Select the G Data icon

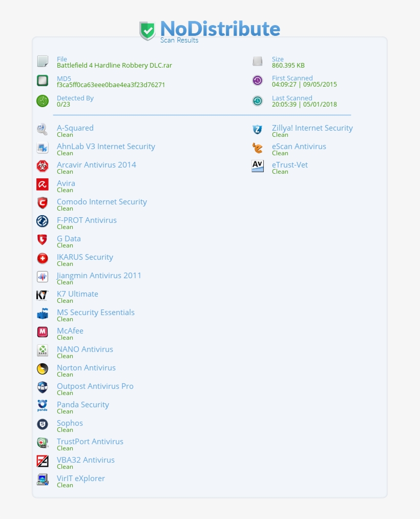coord(42,239)
